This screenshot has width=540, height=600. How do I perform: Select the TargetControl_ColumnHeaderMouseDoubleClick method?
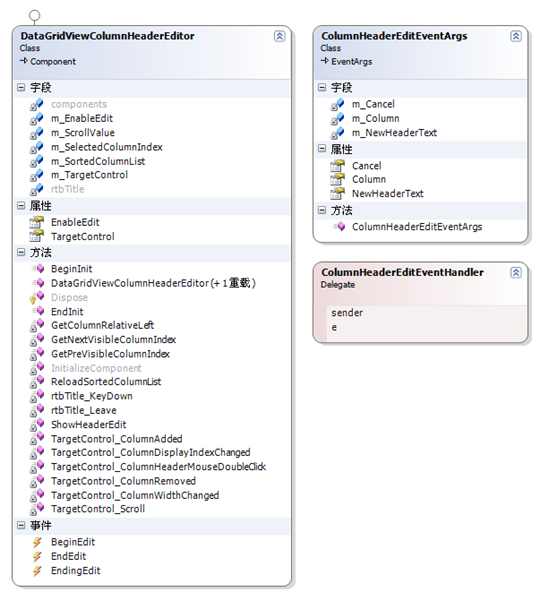click(158, 467)
